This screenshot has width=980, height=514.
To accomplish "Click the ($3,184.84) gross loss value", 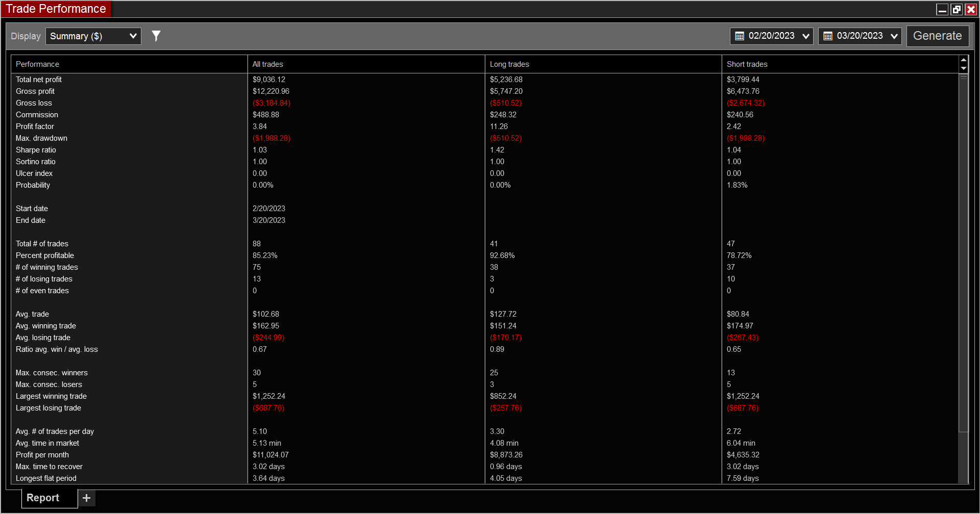I will [272, 103].
